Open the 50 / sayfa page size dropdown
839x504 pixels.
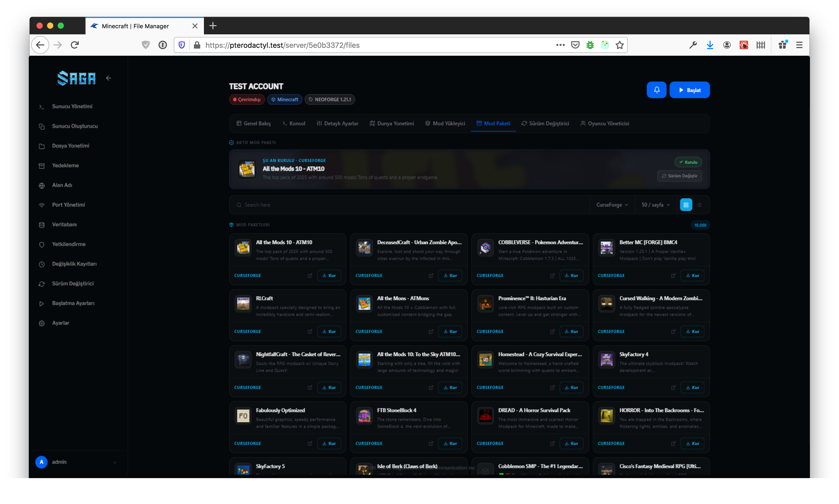pos(655,205)
